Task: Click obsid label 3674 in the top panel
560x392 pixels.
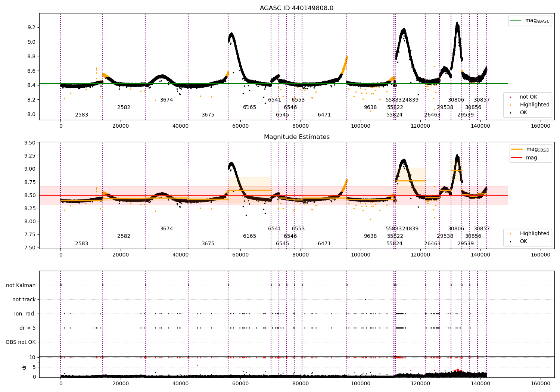Action: pyautogui.click(x=167, y=100)
